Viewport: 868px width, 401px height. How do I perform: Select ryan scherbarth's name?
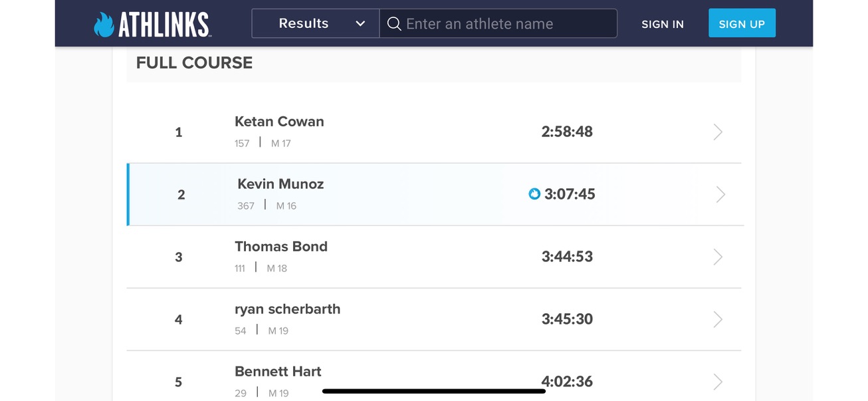(x=288, y=309)
